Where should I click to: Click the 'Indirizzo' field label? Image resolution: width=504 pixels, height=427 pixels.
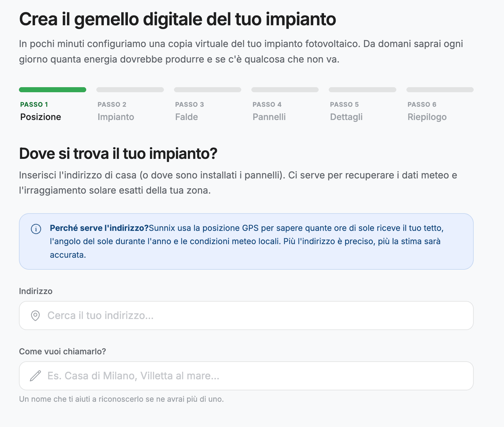click(x=36, y=291)
